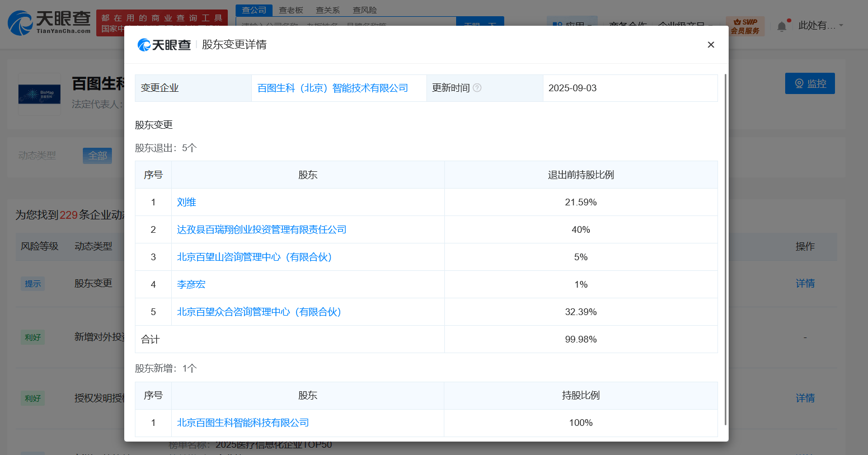Image resolution: width=868 pixels, height=455 pixels.
Task: Close the 股东变更详情 dialog
Action: (x=711, y=45)
